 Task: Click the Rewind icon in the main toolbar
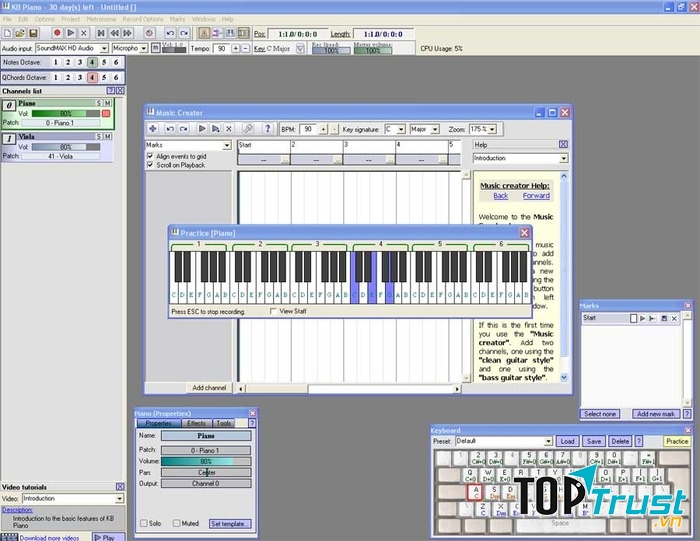tap(114, 33)
